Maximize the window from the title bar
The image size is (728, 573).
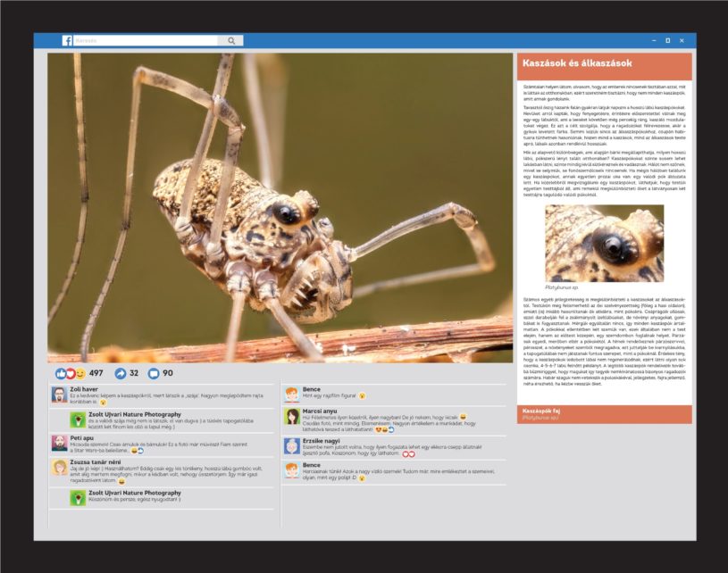click(x=667, y=41)
